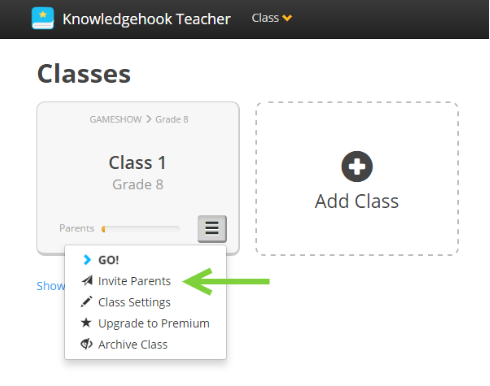The width and height of the screenshot is (490, 386).
Task: Click the orange chevron beside Class
Action: [x=287, y=18]
